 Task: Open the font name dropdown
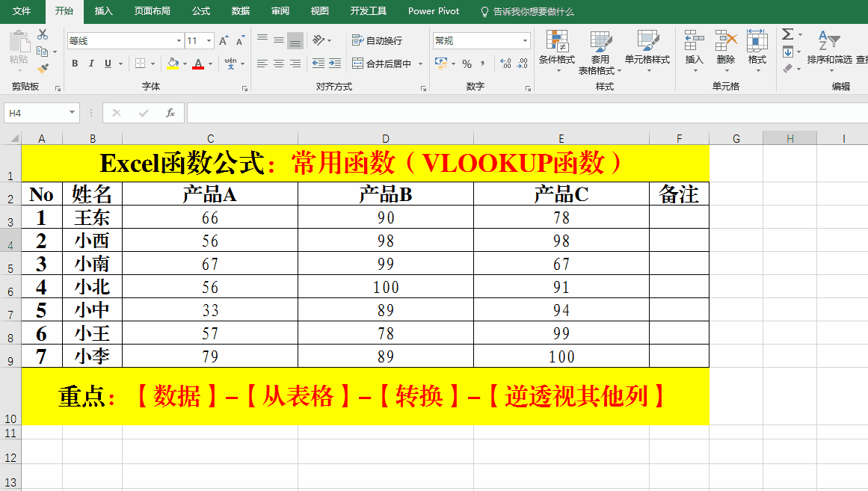[x=179, y=40]
